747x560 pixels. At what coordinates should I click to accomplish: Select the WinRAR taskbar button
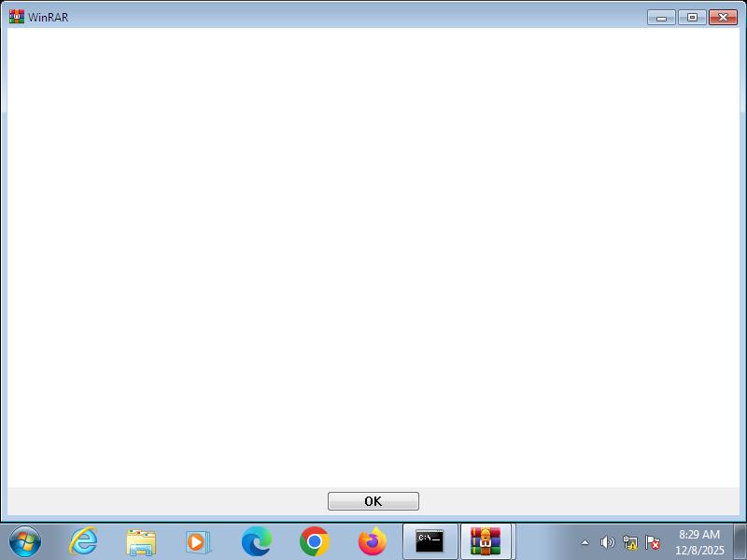pos(486,541)
